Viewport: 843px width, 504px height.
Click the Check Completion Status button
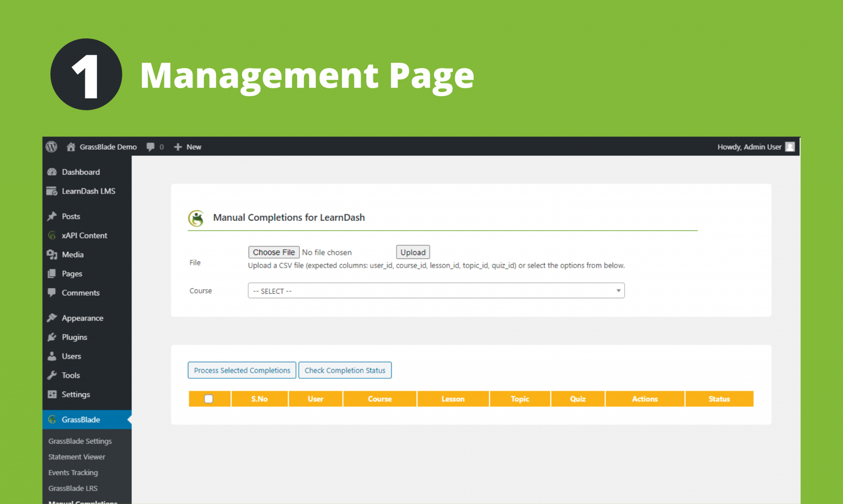[345, 370]
